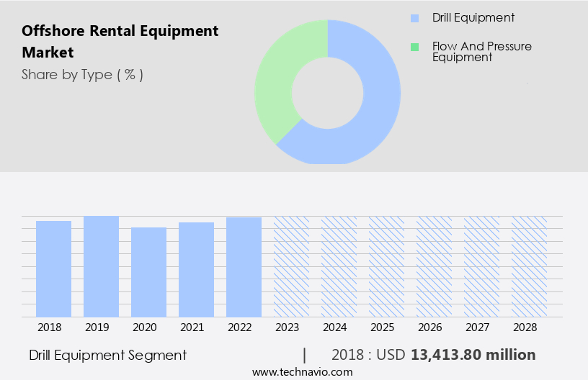Click the 13,413.80 million value

point(473,355)
